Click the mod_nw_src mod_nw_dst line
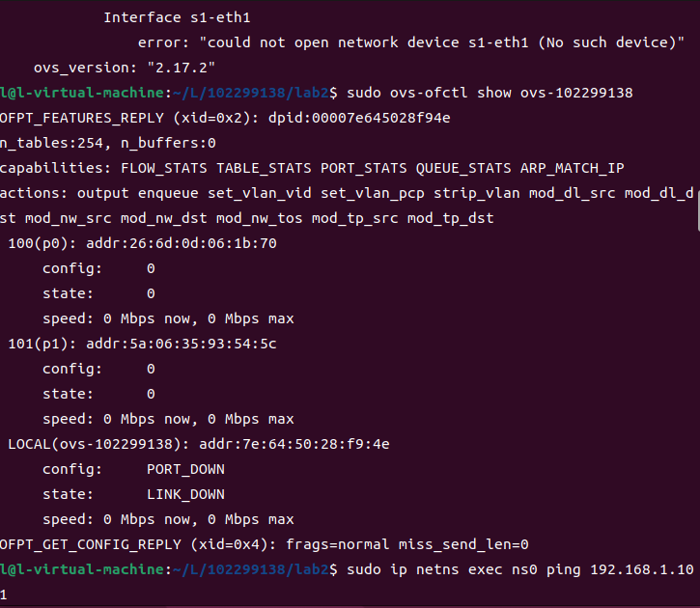Screen dimensions: 700x608 coord(246,218)
